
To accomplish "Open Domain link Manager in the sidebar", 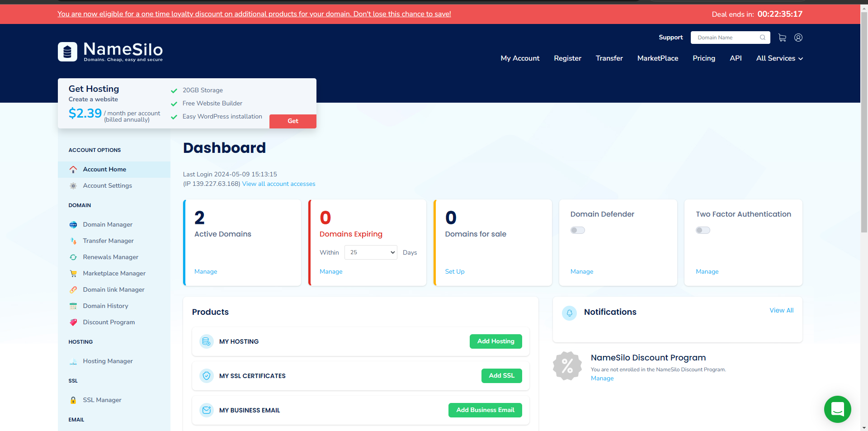I will click(x=114, y=290).
